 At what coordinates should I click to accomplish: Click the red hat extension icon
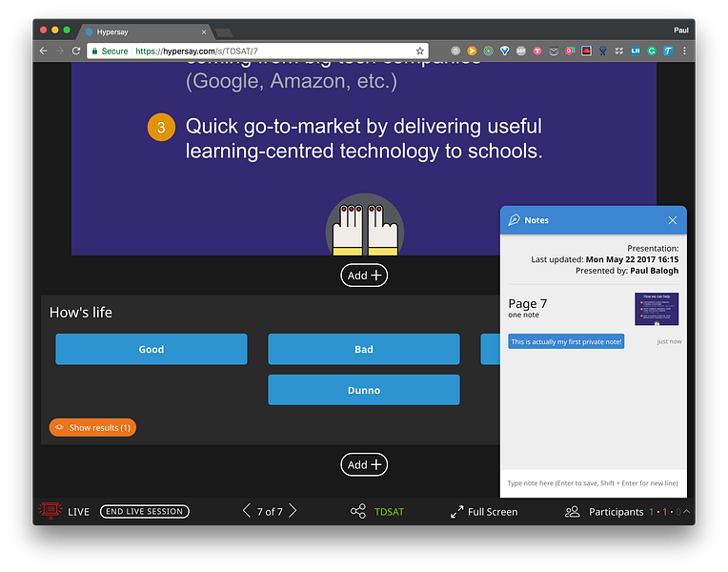point(586,51)
